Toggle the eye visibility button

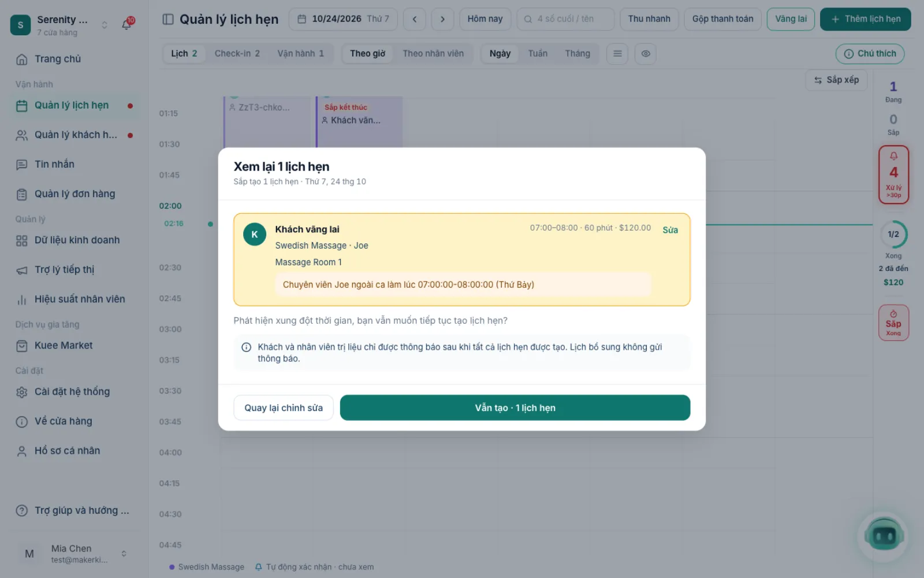pyautogui.click(x=646, y=54)
